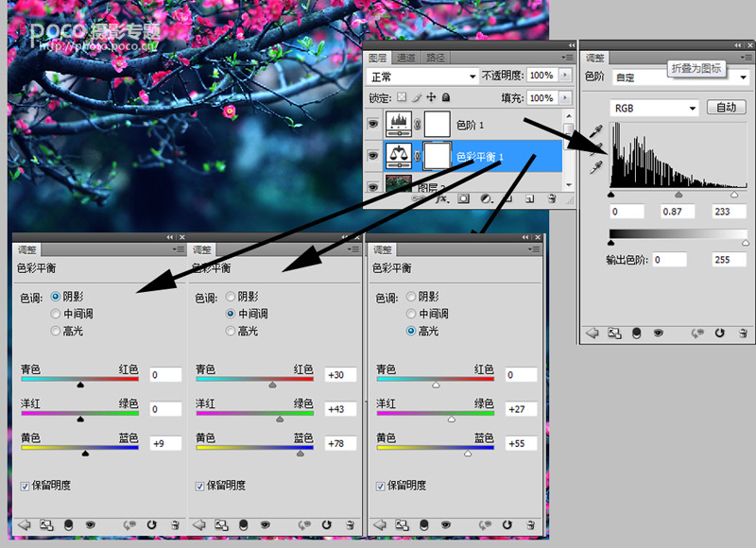Open the new adjustment layer half-circle icon
Viewport: 756px width, 548px height.
[486, 198]
